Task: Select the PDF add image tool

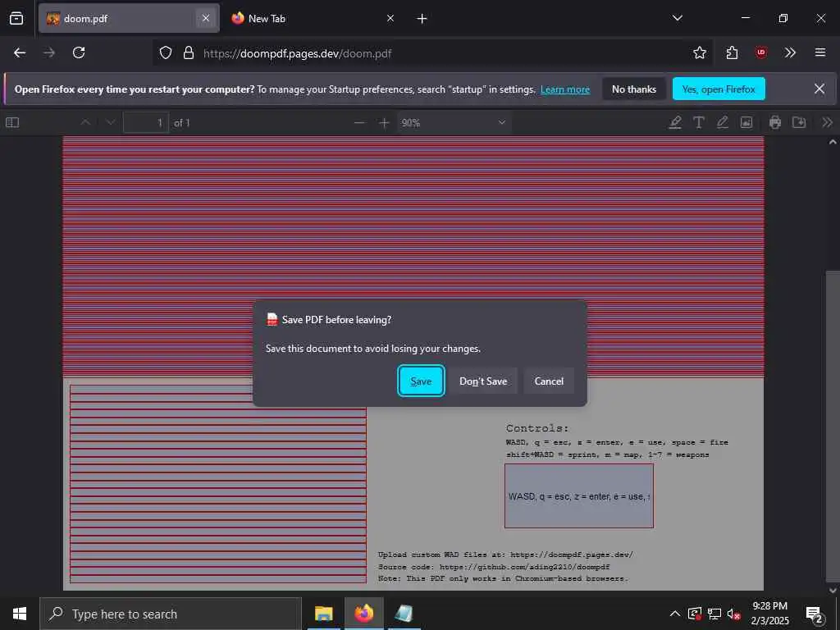Action: tap(746, 123)
